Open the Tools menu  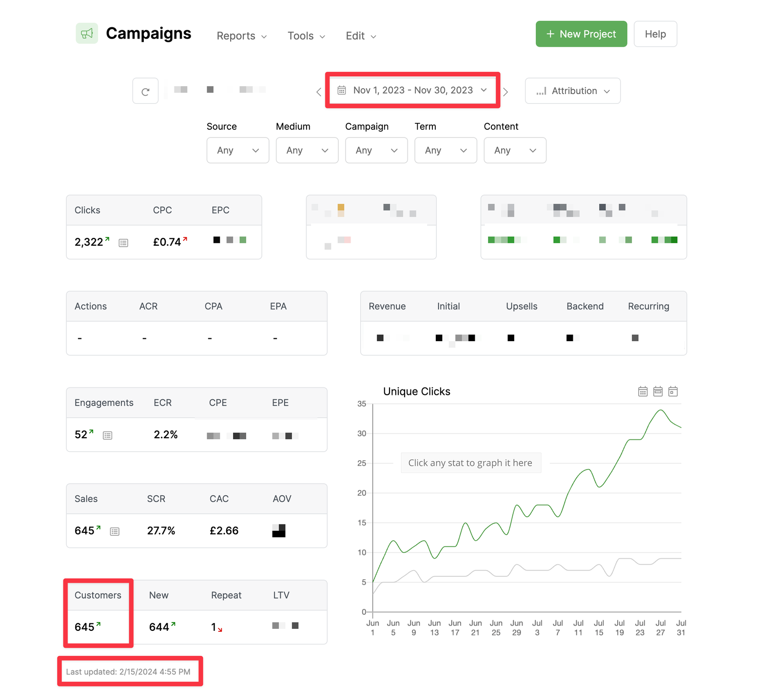pyautogui.click(x=306, y=36)
